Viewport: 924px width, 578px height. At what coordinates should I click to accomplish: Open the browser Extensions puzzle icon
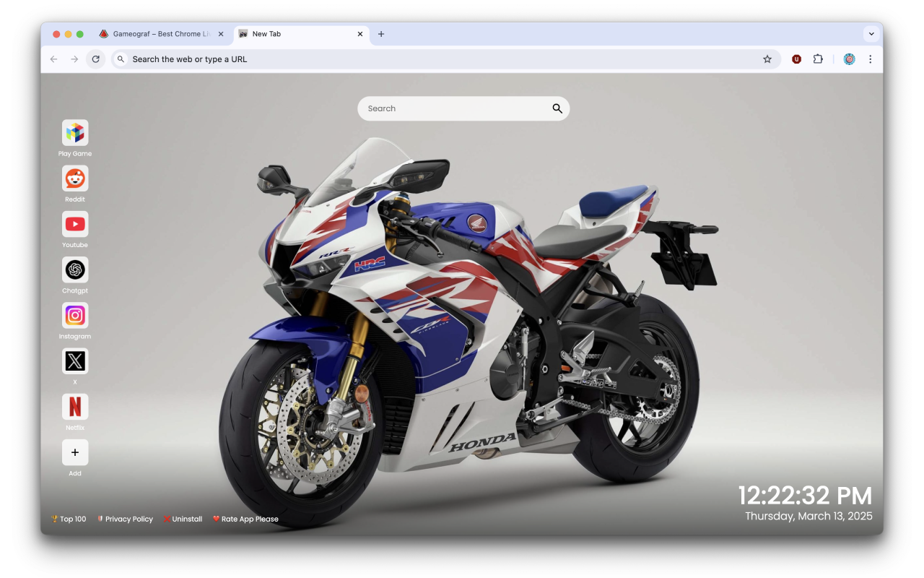[818, 59]
